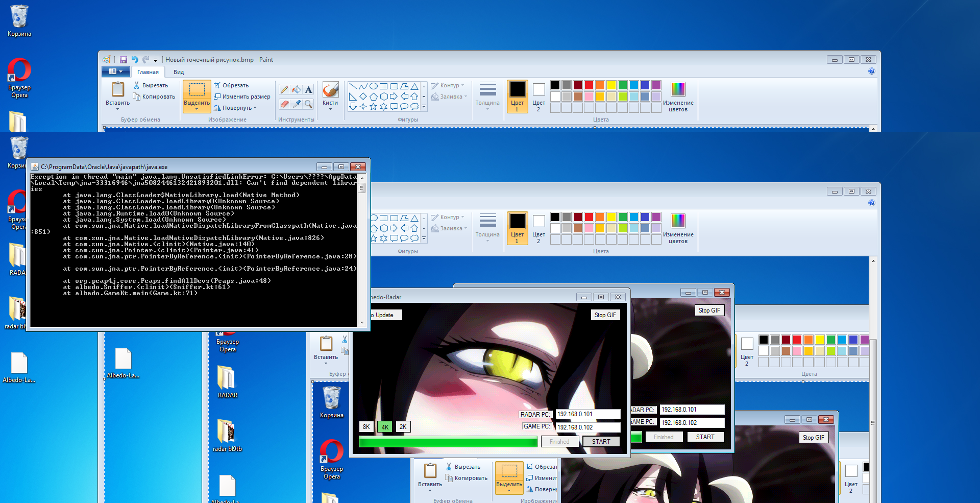The width and height of the screenshot is (980, 503).
Task: Click the Undo arrow in Paint's title bar
Action: click(x=135, y=60)
